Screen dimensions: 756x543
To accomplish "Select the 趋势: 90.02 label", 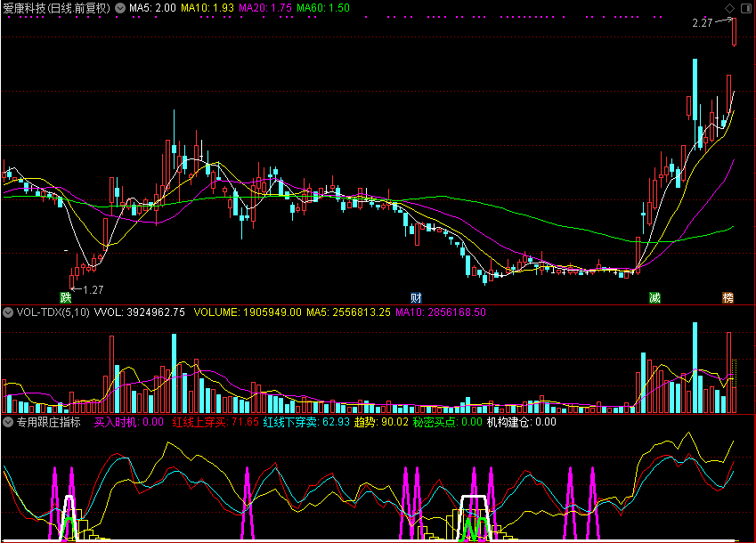I will (381, 422).
